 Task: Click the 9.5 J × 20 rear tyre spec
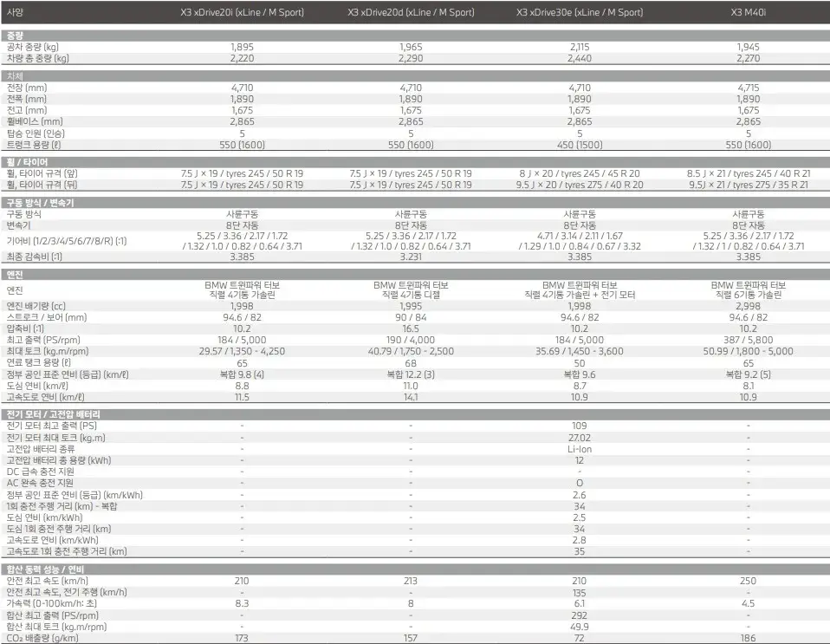(580, 185)
